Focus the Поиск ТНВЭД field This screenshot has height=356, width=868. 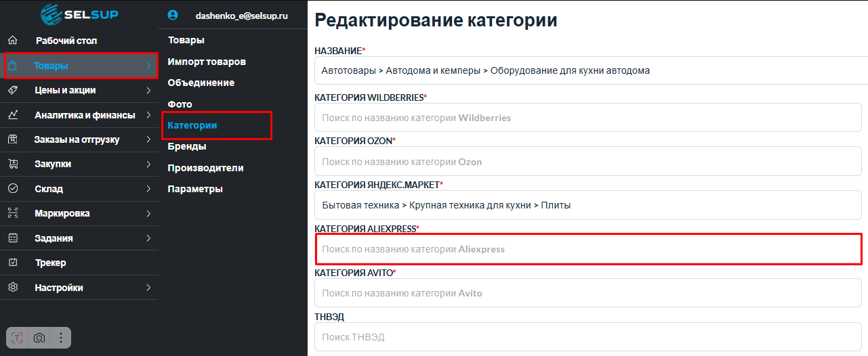pyautogui.click(x=588, y=336)
